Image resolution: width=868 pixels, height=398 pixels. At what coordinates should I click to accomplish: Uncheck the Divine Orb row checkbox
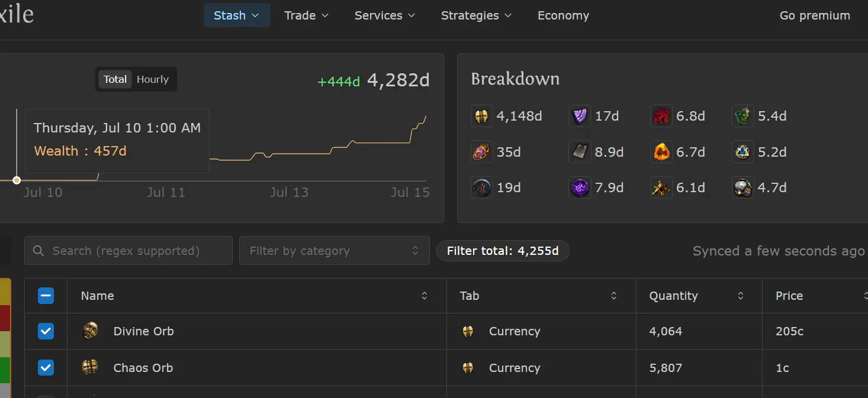[46, 331]
